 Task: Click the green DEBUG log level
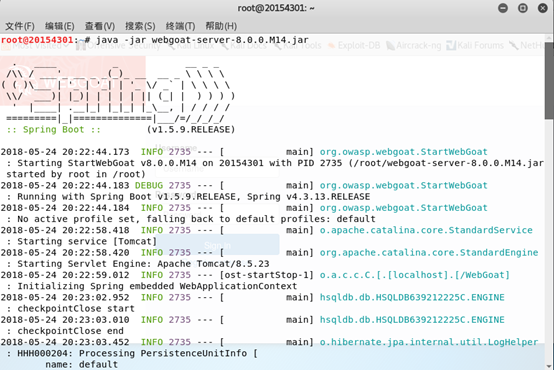[x=149, y=186]
